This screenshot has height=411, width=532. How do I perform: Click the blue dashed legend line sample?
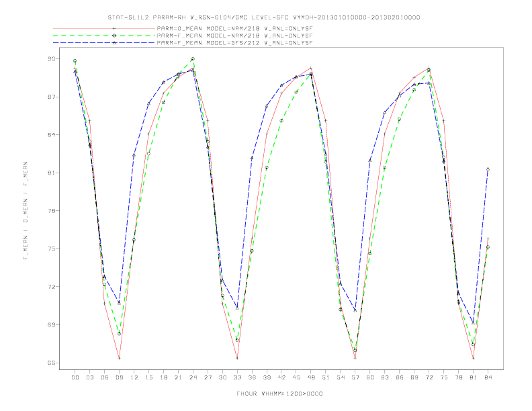pyautogui.click(x=104, y=43)
